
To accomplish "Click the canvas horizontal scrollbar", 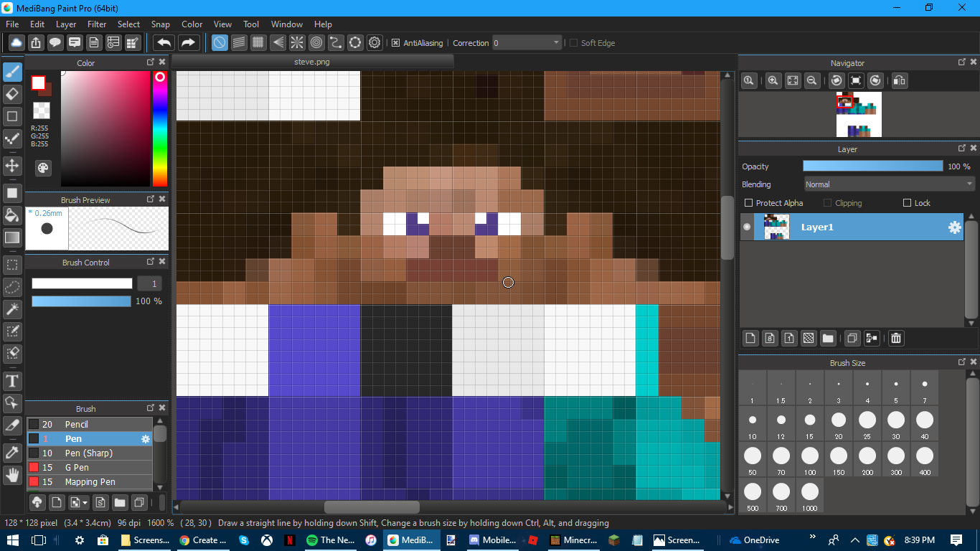I will pyautogui.click(x=372, y=507).
